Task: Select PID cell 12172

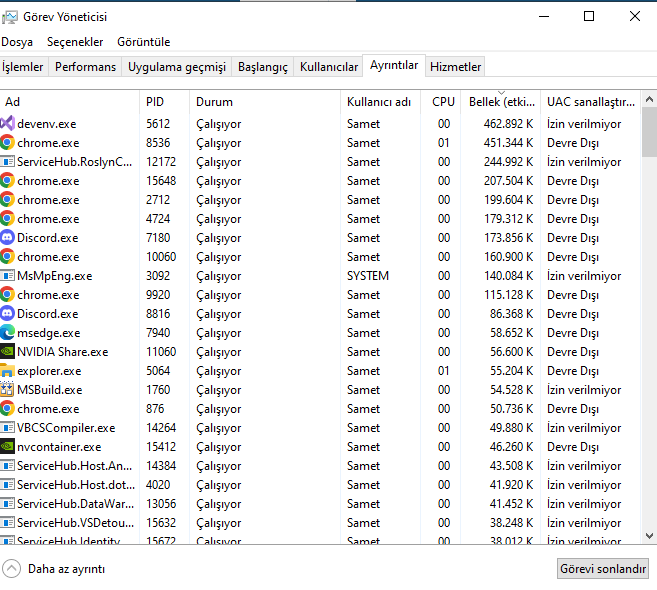Action: click(x=161, y=162)
